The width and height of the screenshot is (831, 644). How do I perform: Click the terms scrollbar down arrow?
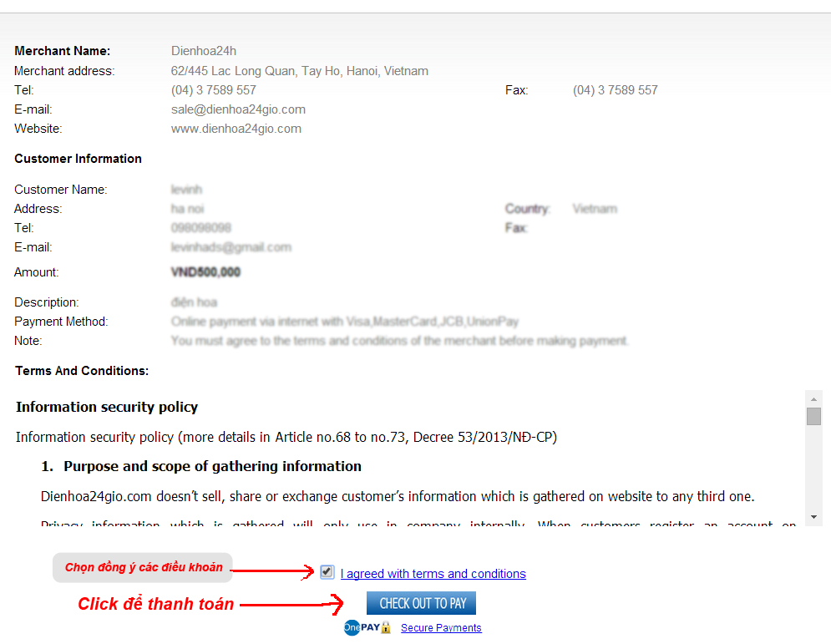pos(813,517)
